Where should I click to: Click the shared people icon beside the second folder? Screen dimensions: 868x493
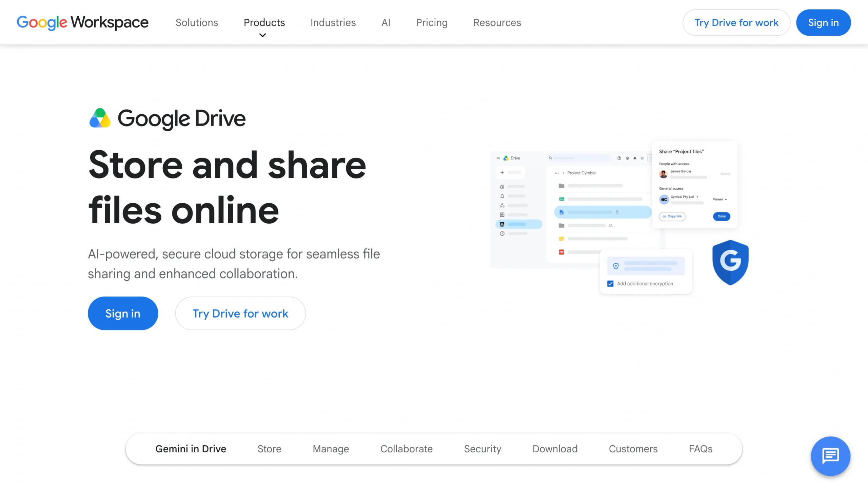[611, 225]
